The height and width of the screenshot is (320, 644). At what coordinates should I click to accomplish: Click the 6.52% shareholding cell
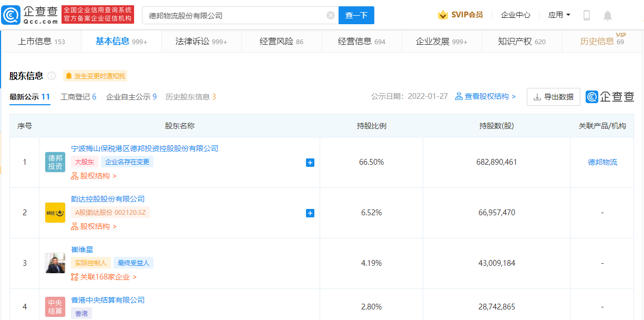point(372,213)
